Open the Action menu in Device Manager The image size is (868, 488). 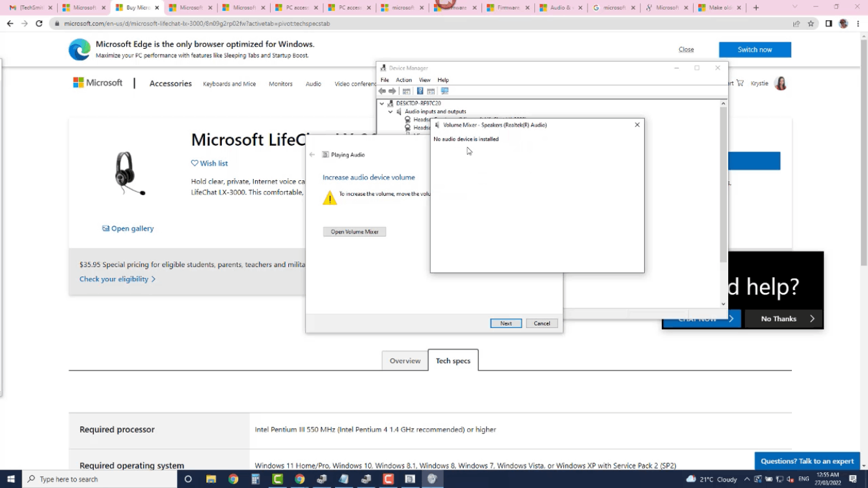(x=404, y=80)
